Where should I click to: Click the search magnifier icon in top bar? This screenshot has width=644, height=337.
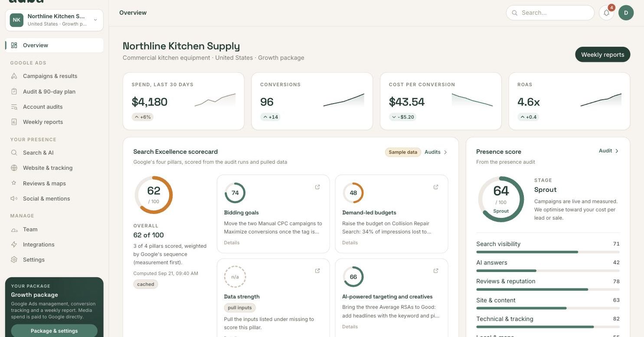click(x=515, y=13)
